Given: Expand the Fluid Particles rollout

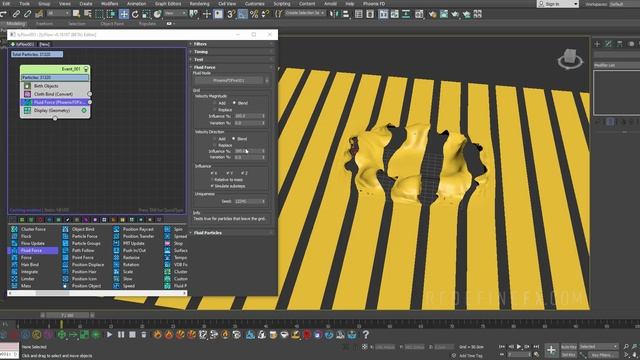Looking at the screenshot, I should [231, 233].
